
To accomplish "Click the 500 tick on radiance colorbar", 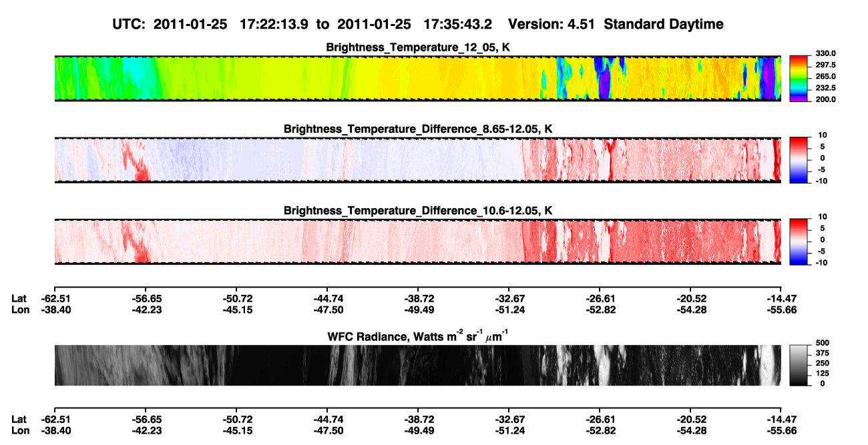I will point(823,343).
